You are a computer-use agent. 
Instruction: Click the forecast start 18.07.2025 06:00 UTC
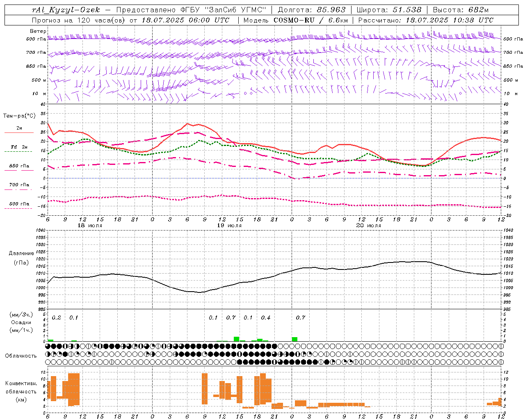pyautogui.click(x=186, y=20)
